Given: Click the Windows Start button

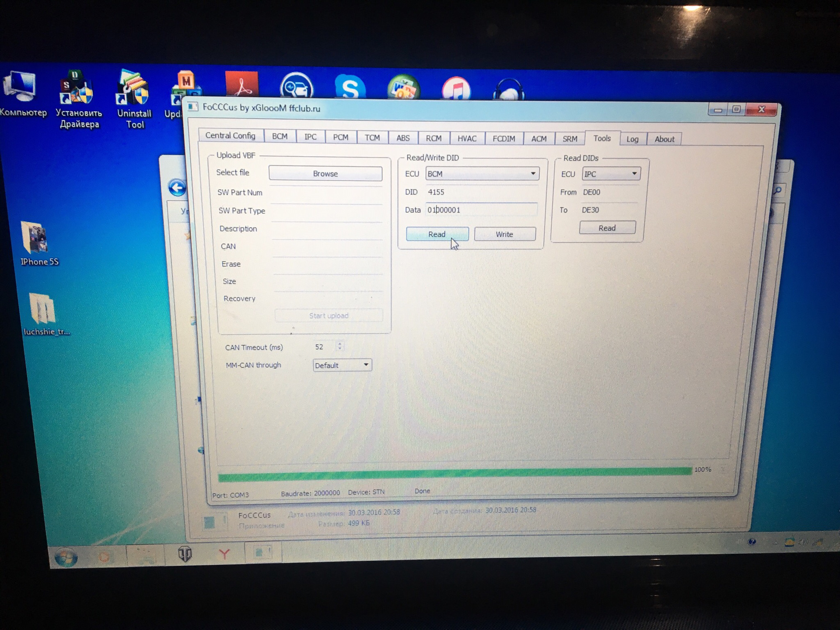Looking at the screenshot, I should tap(66, 557).
